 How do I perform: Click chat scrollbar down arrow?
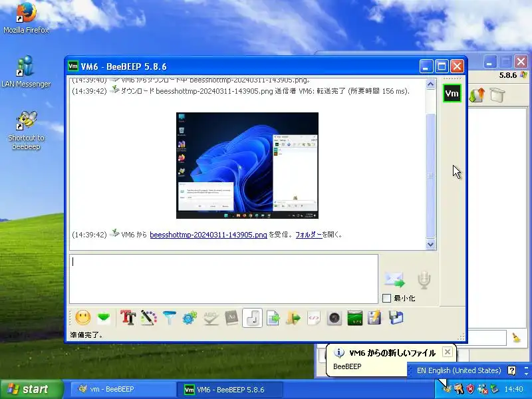pos(430,244)
